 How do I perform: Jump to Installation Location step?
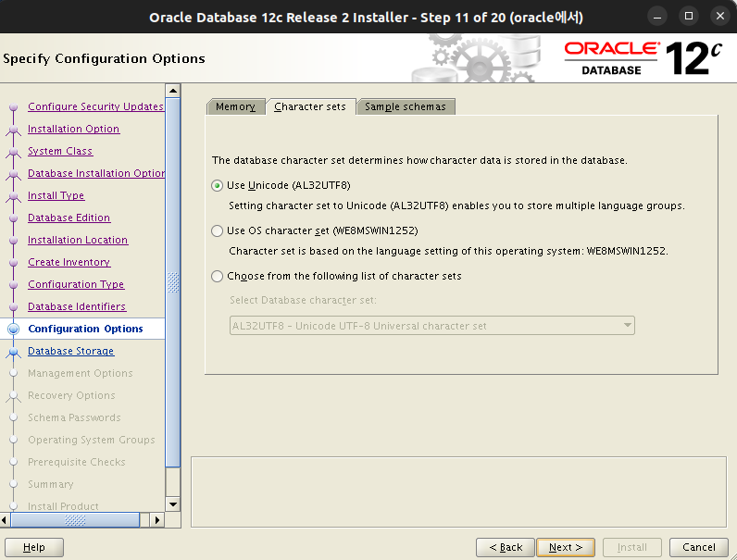pyautogui.click(x=78, y=240)
